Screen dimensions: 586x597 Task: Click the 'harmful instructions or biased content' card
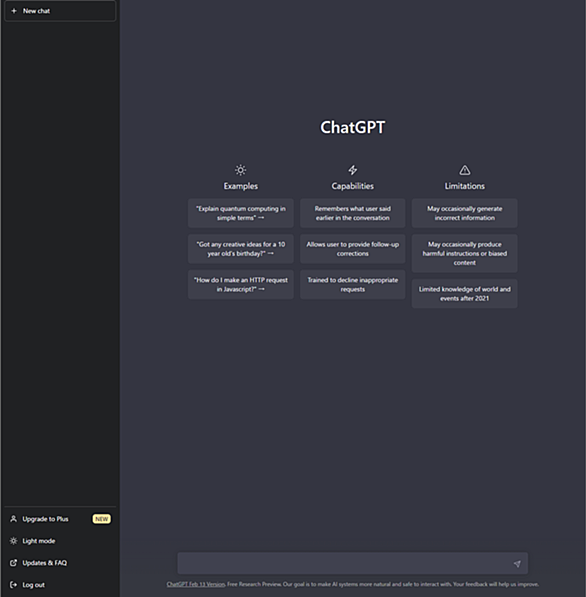coord(465,254)
